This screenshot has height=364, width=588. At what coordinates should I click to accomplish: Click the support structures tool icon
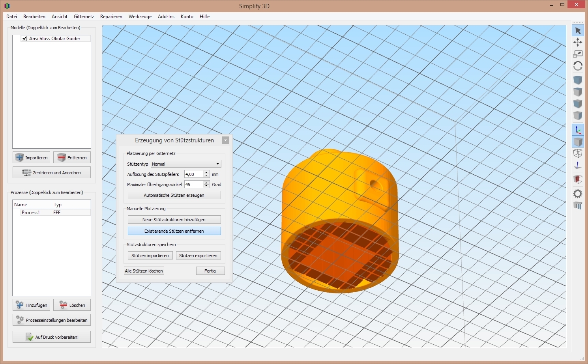(x=578, y=205)
